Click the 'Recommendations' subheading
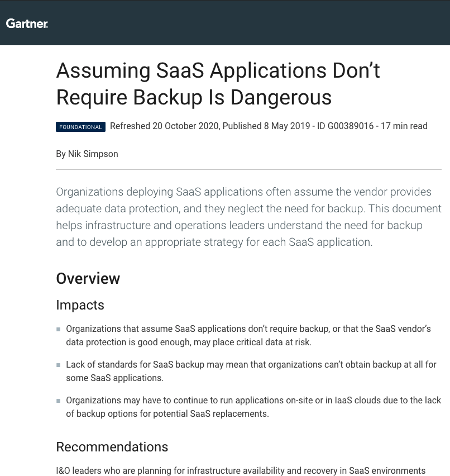This screenshot has width=450, height=476. click(x=112, y=447)
